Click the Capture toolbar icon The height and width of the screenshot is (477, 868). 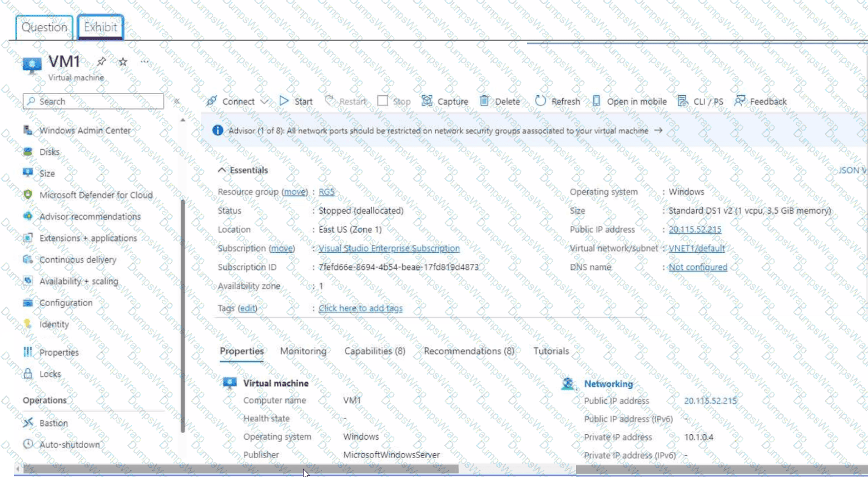[427, 101]
